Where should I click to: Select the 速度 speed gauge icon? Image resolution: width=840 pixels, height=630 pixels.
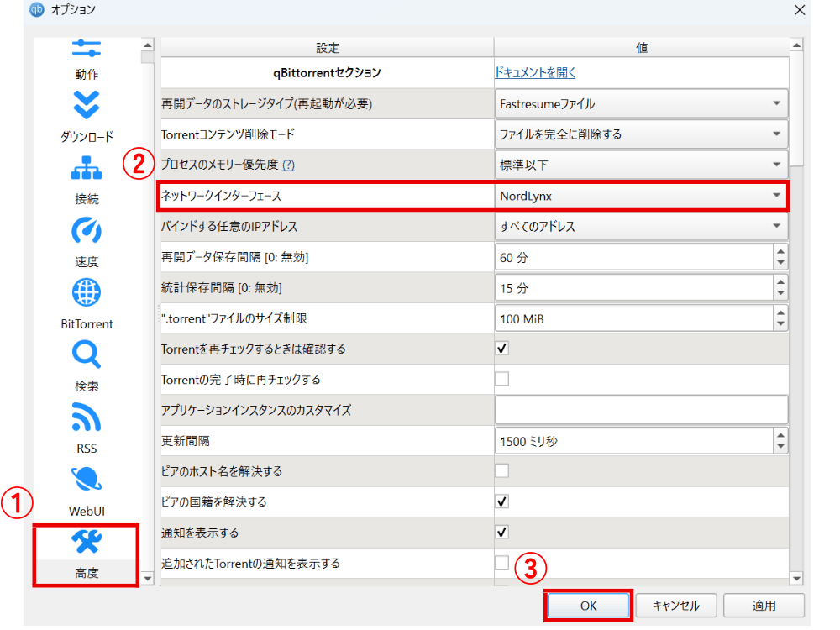point(87,231)
